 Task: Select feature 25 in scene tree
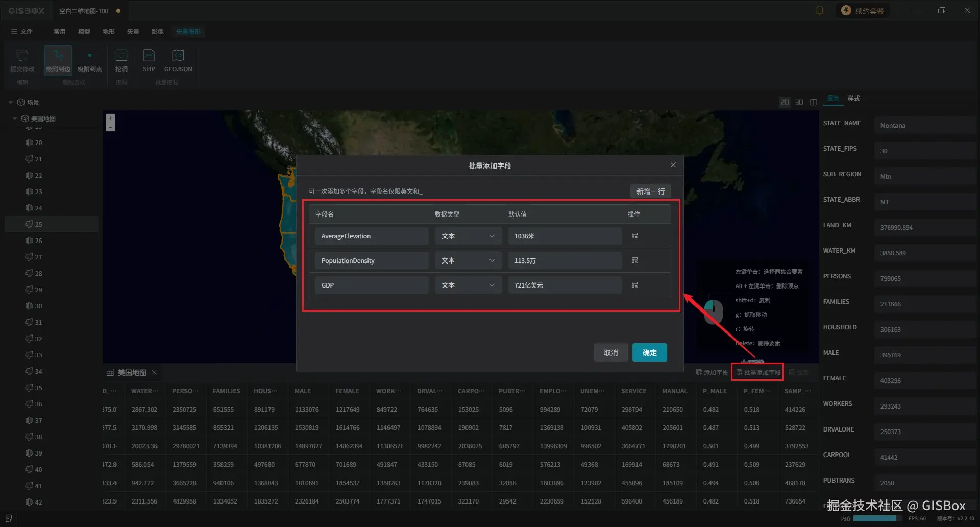(51, 224)
